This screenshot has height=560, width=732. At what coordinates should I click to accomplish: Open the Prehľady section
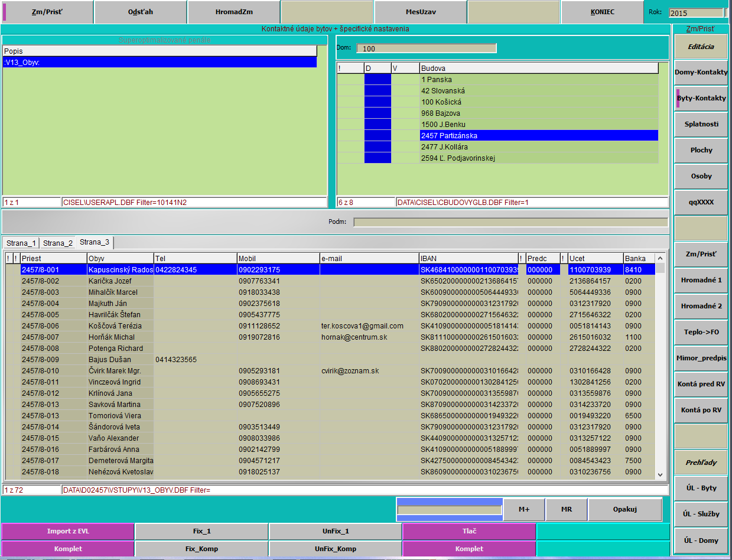click(701, 462)
